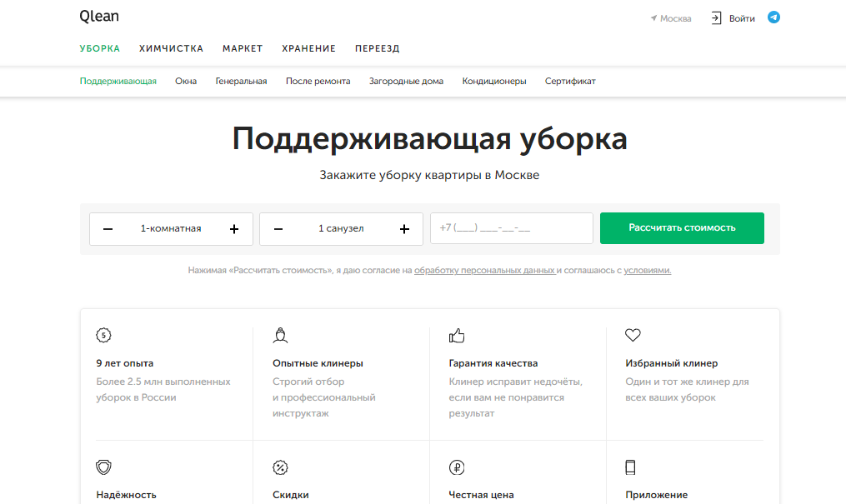Viewport: 846px width, 504px height.
Task: Click the heart Избранный клинер icon
Action: pyautogui.click(x=633, y=336)
